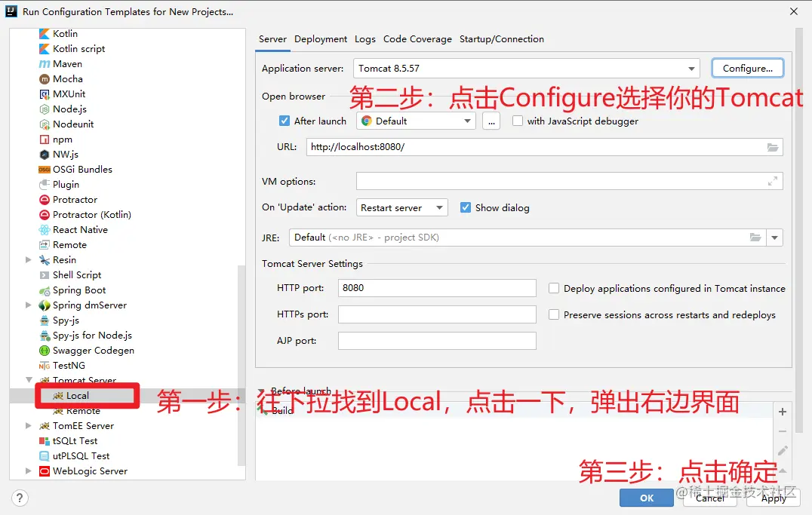
Task: Switch to the Server tab
Action: pos(272,38)
